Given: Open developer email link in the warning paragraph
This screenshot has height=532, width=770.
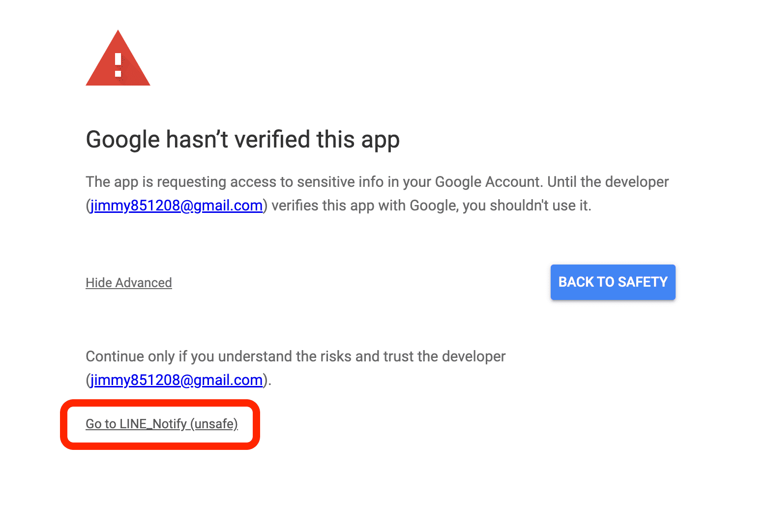Looking at the screenshot, I should coord(177,206).
